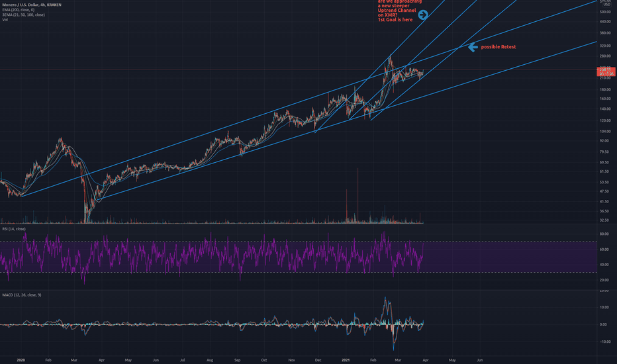Screen dimensions: 617x364
Task: Click the Nov label on time axis
Action: pos(291,360)
